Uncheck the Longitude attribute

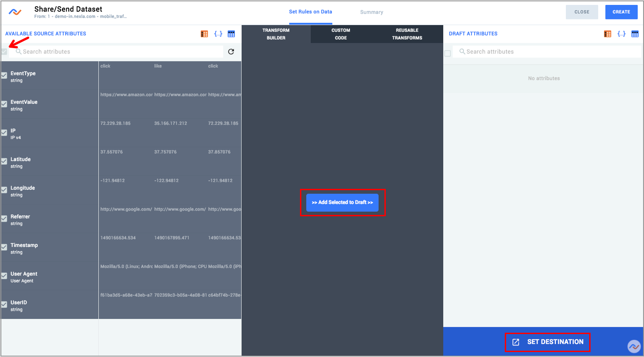point(4,190)
